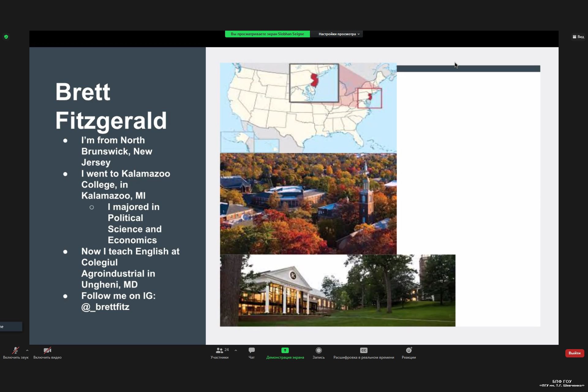Image resolution: width=588 pixels, height=392 pixels.
Task: Click the Kalamazoo College building photo
Action: click(x=337, y=290)
